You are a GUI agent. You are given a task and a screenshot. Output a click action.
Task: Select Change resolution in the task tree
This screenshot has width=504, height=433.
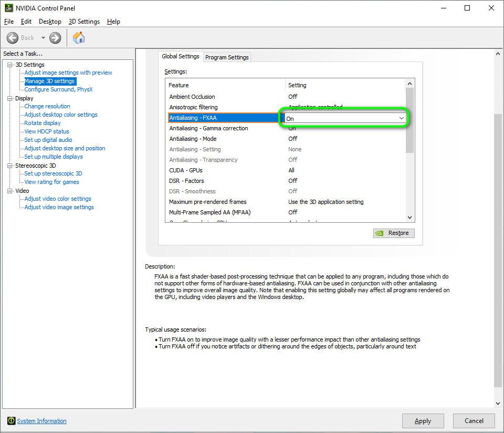click(x=47, y=106)
